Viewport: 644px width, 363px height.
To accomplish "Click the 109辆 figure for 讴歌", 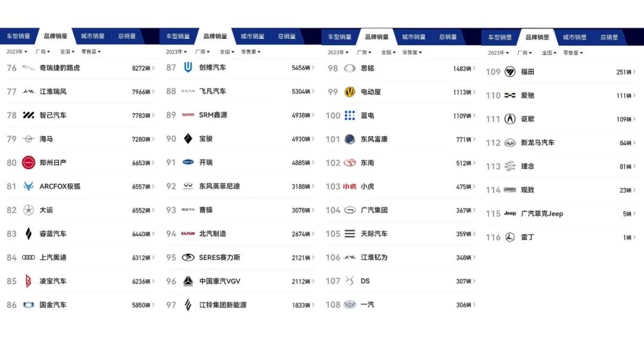I will [624, 119].
